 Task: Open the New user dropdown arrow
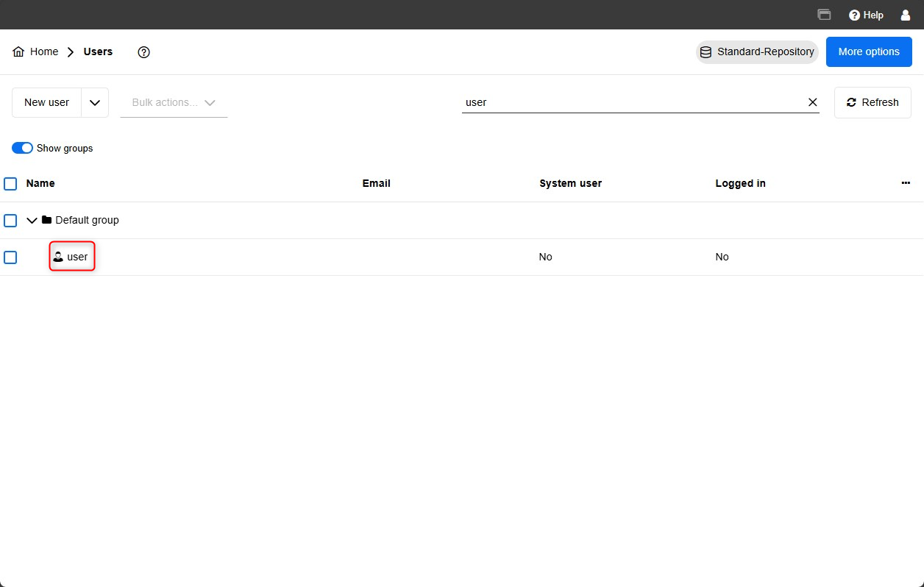[x=95, y=103]
